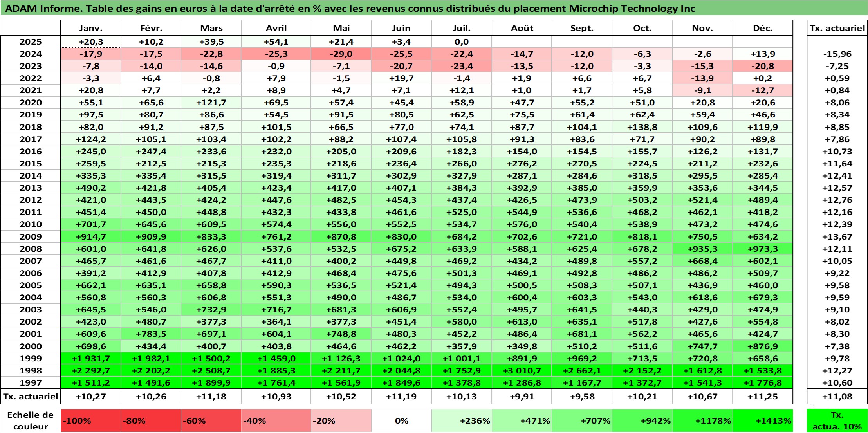Screen dimensions: 868x433
Task: Click +7,38 actuarial rate for 2000
Action: click(x=837, y=346)
